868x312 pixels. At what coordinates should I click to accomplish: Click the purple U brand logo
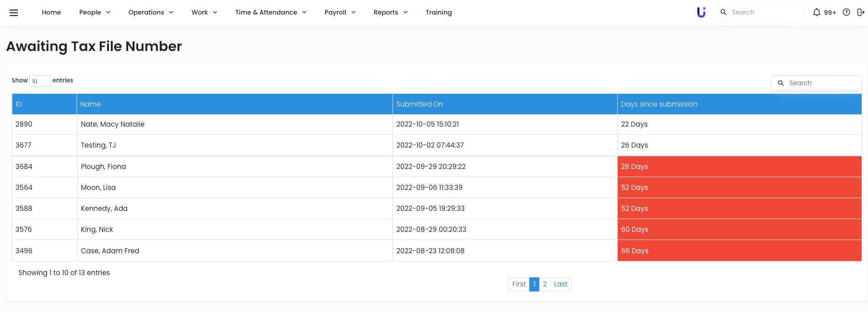701,12
